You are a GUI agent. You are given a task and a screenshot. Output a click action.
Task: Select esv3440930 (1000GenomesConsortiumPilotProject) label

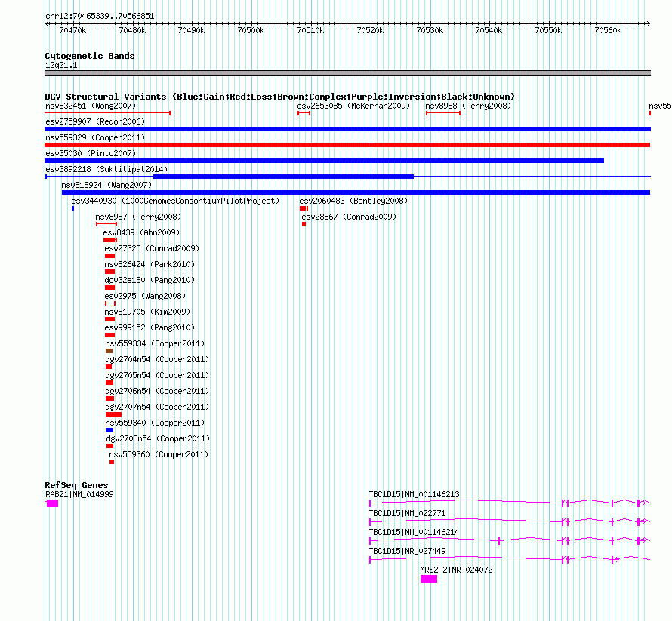(x=175, y=201)
